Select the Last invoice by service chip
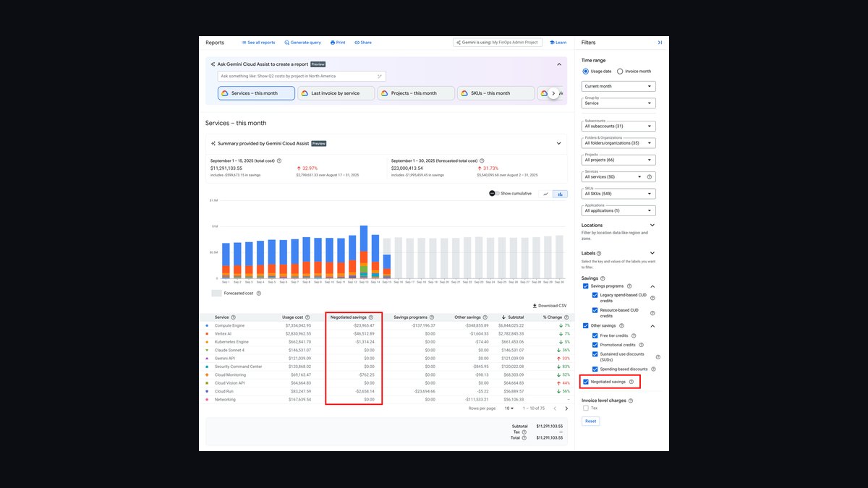Image resolution: width=868 pixels, height=488 pixels. coord(336,93)
